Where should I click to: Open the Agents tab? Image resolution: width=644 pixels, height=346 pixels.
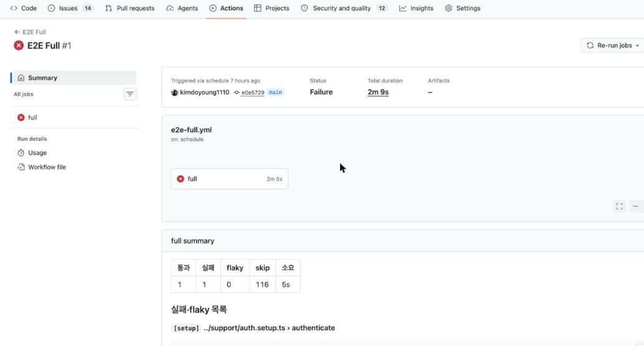[x=182, y=8]
